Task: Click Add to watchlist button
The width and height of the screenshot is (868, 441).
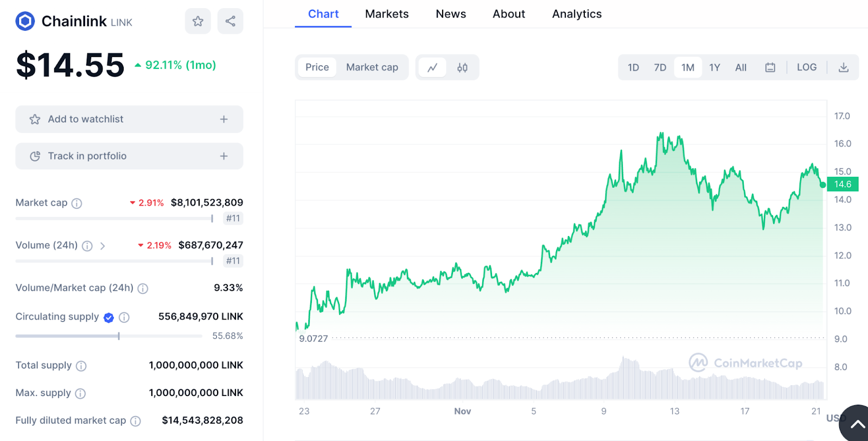Action: pyautogui.click(x=129, y=119)
